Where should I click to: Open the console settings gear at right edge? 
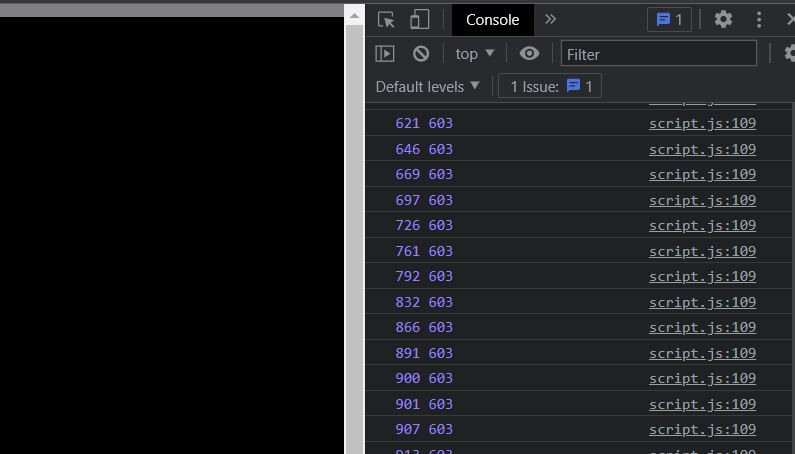pos(789,53)
